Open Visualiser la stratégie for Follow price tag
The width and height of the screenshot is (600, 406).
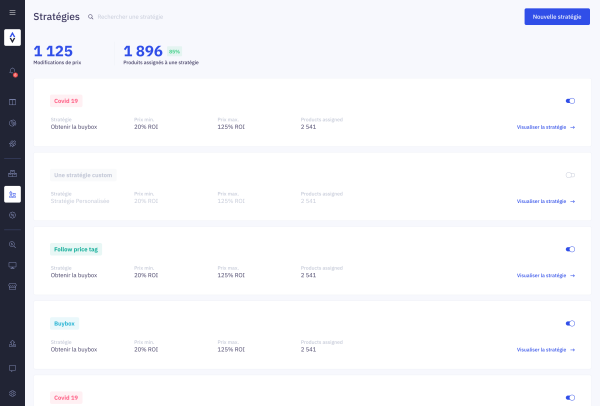546,276
